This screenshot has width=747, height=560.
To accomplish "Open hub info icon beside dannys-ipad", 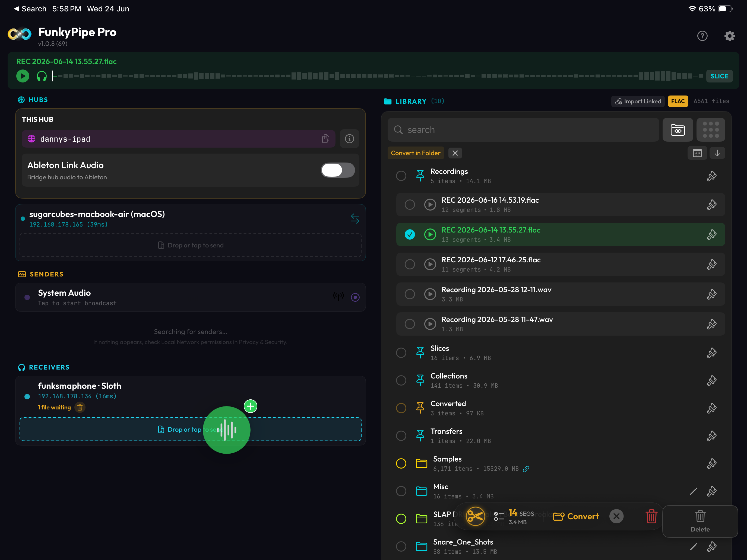I will [349, 139].
